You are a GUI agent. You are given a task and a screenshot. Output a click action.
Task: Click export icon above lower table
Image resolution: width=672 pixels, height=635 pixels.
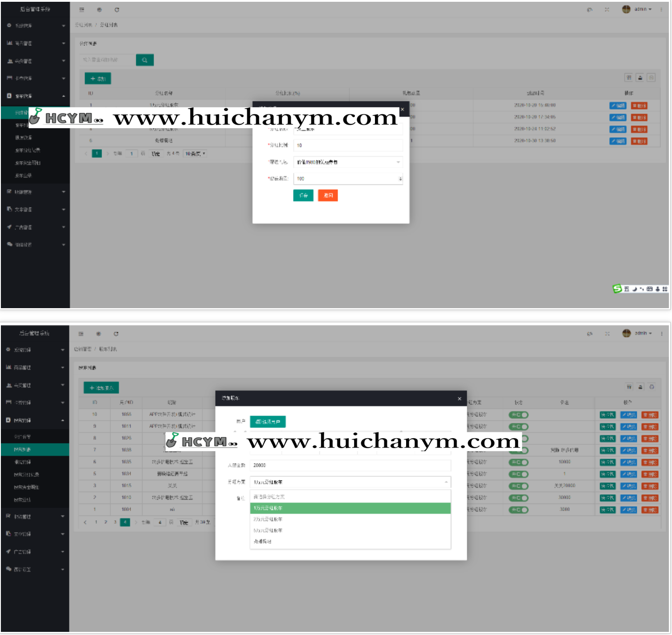(x=640, y=387)
